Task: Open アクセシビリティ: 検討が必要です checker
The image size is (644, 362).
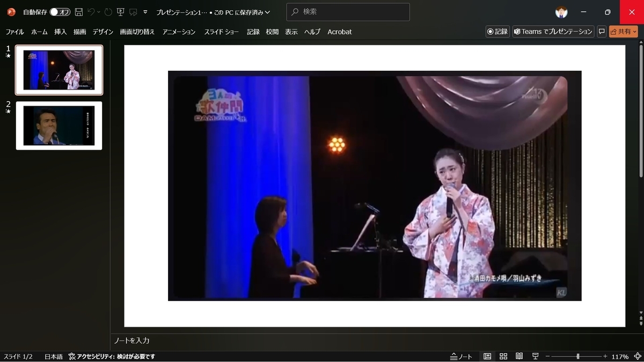Action: (112, 357)
